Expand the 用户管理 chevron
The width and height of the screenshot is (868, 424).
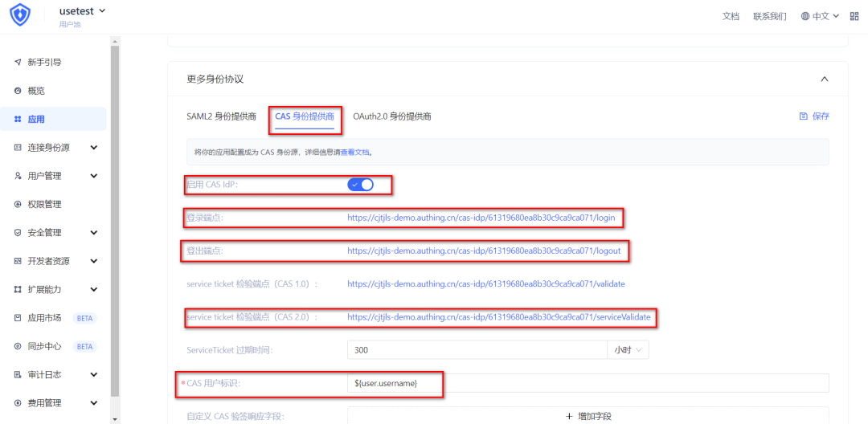coord(93,176)
